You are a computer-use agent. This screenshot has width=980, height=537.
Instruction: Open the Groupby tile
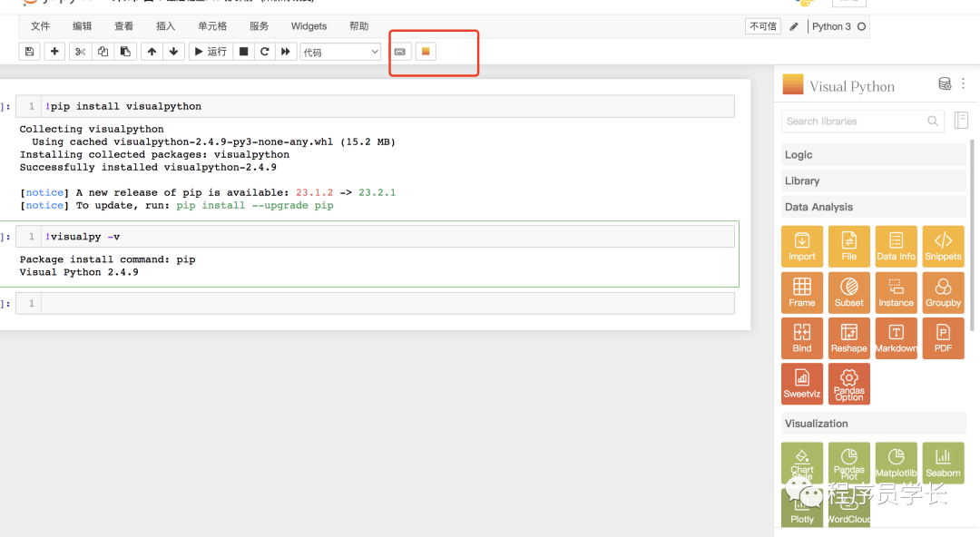click(x=943, y=293)
